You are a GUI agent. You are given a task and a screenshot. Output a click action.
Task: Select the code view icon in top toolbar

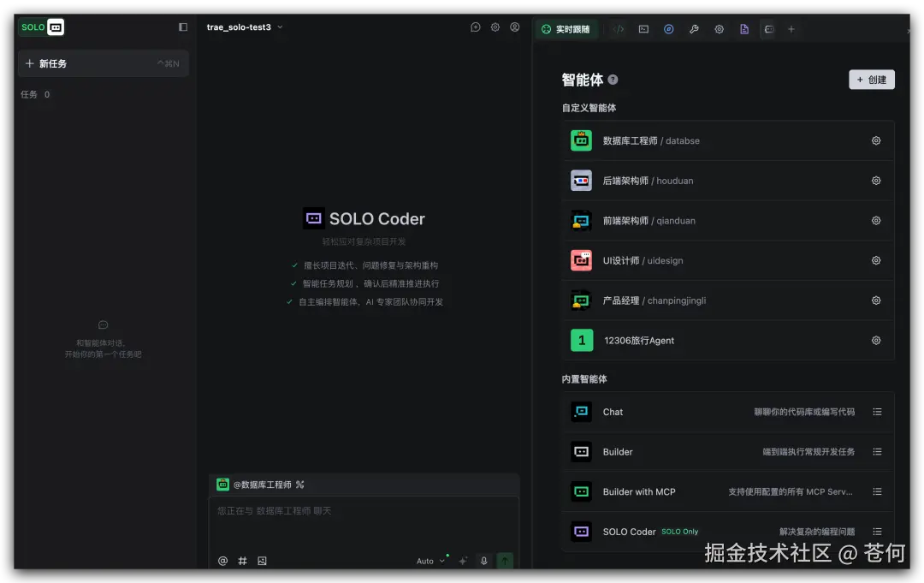click(x=619, y=28)
